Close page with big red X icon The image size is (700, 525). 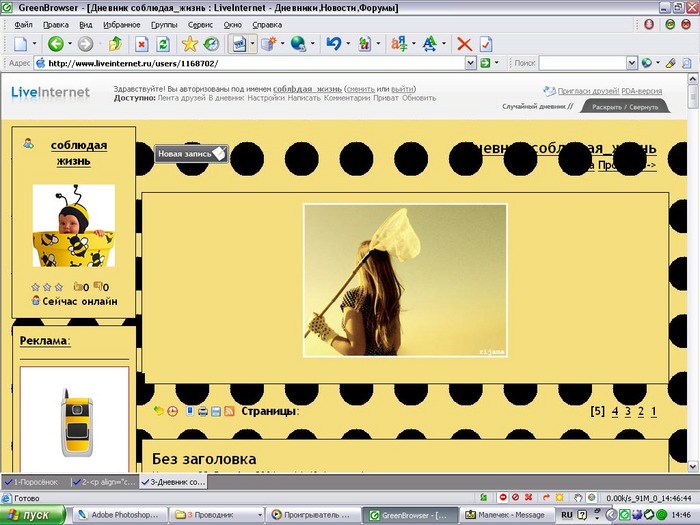point(464,44)
